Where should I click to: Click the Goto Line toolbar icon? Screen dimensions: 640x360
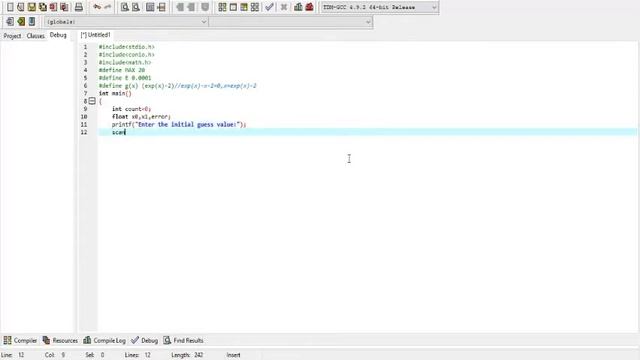click(x=162, y=7)
